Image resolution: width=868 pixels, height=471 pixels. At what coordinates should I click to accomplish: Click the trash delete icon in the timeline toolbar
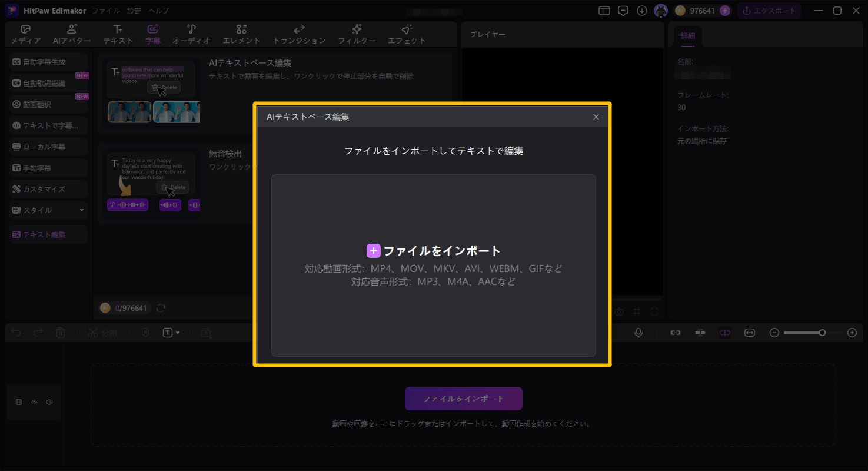point(61,333)
